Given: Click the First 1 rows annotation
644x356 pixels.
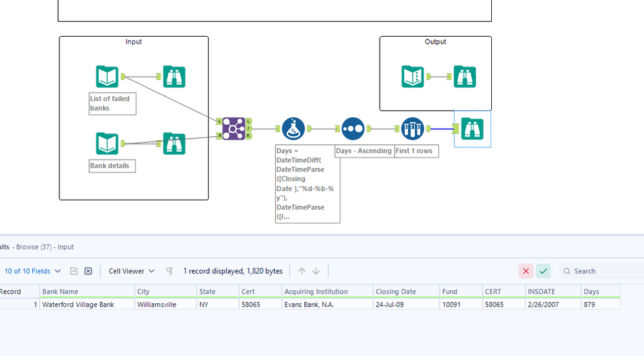Looking at the screenshot, I should (x=416, y=151).
